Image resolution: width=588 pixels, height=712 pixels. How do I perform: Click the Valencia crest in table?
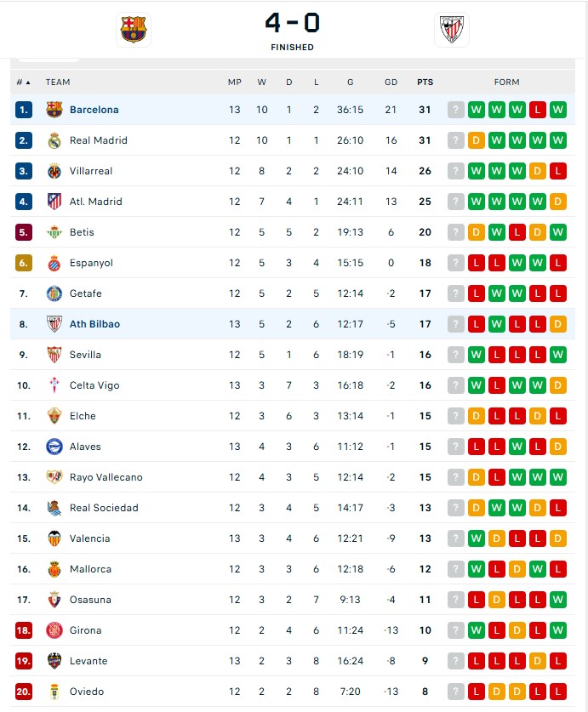point(54,538)
